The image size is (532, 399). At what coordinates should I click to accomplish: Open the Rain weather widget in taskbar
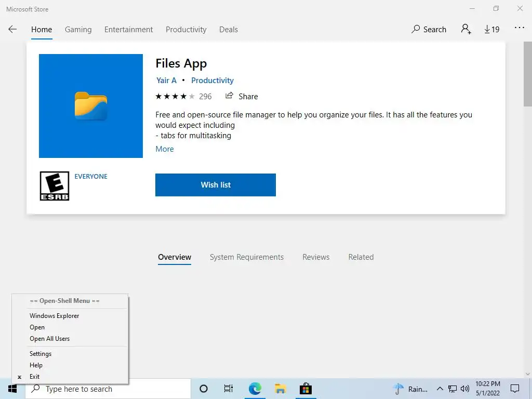[x=411, y=389]
